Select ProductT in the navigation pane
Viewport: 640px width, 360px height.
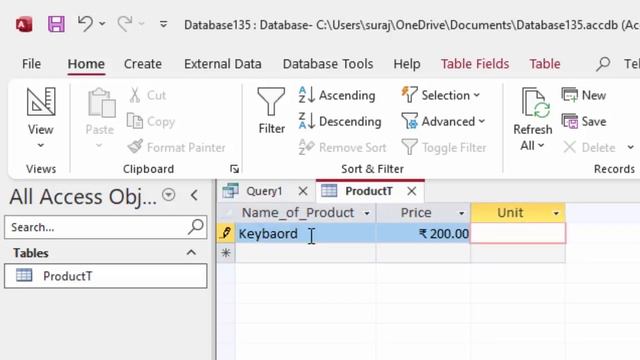tap(106, 276)
